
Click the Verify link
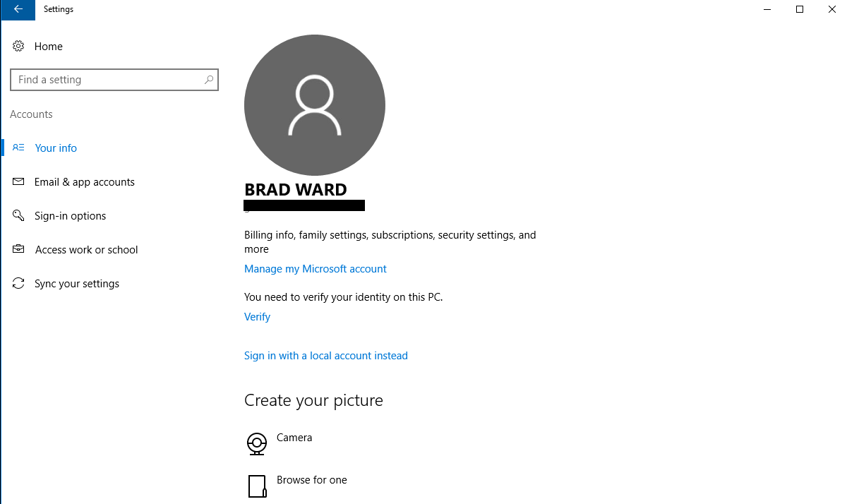(257, 316)
